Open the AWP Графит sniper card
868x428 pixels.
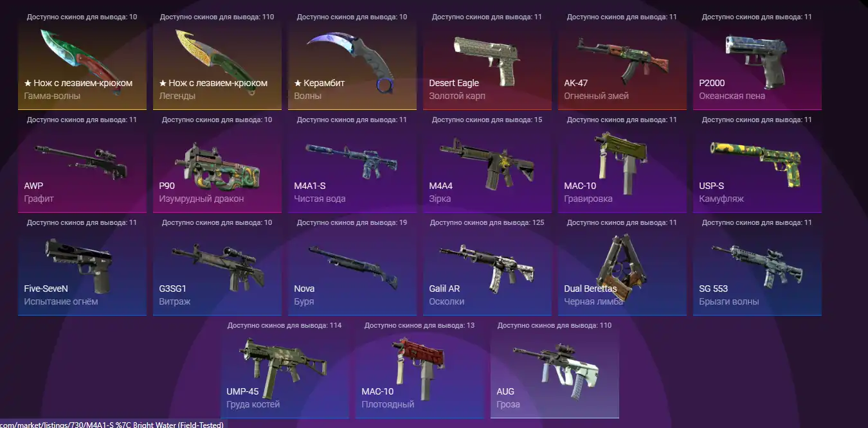82,163
